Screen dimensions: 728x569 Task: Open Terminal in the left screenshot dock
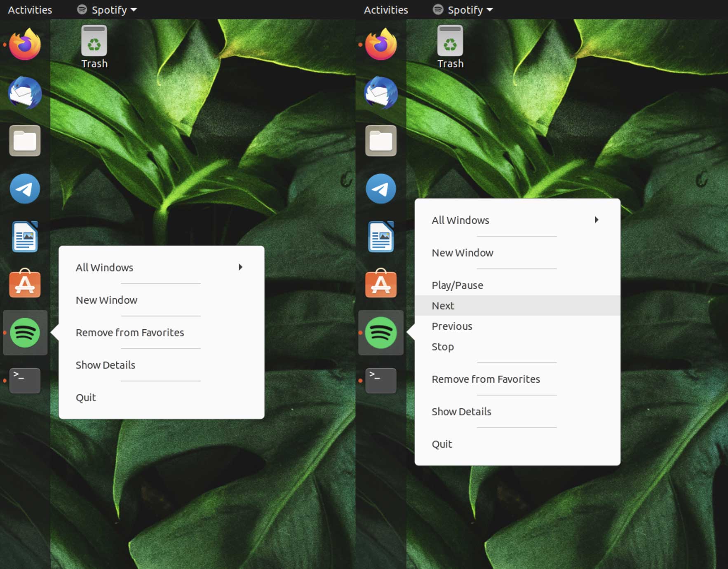[25, 380]
